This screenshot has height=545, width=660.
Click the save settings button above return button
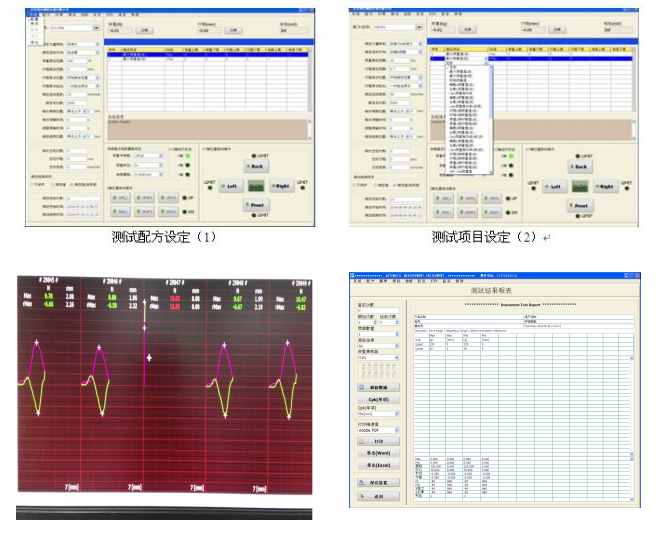tap(377, 483)
